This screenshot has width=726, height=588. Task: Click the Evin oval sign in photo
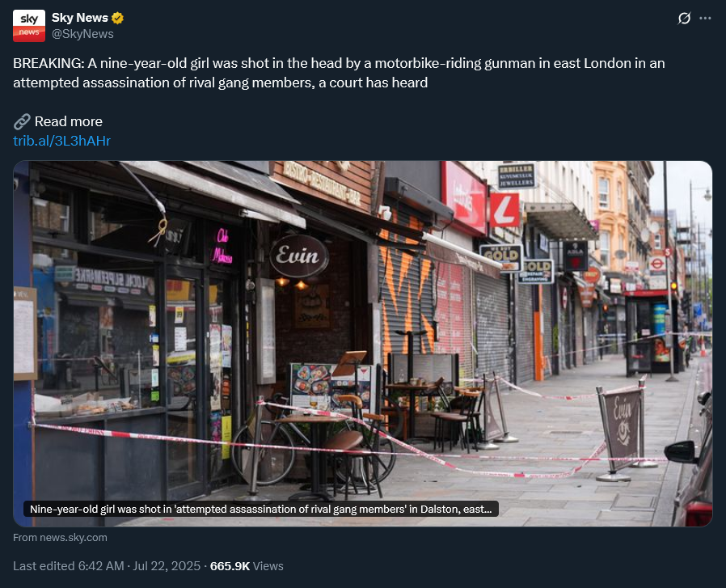(299, 256)
